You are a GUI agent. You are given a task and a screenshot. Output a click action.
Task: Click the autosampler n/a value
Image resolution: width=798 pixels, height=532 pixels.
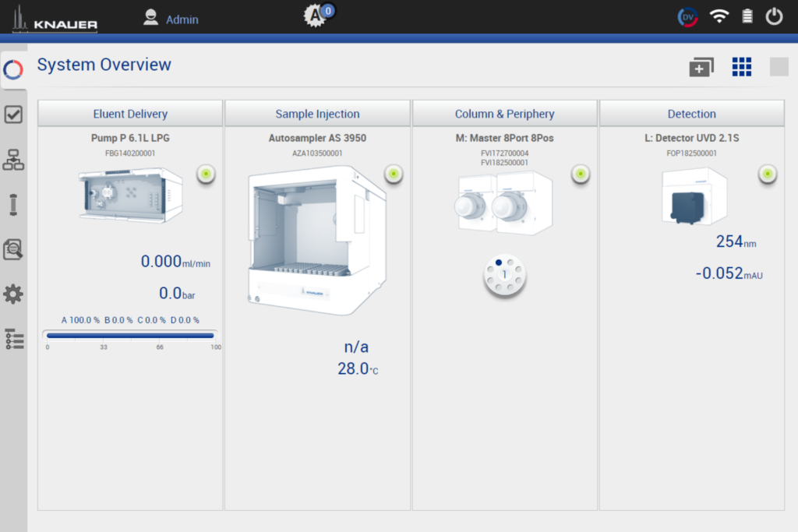pos(356,347)
